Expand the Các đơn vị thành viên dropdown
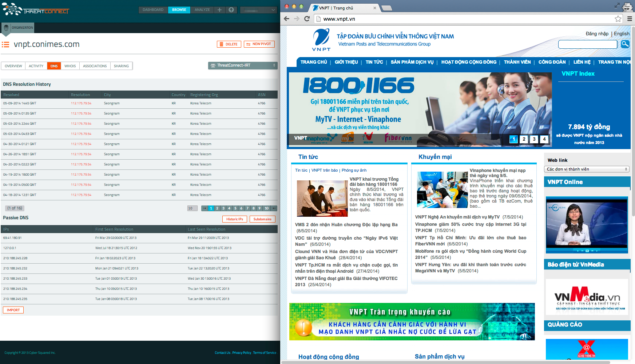The image size is (635, 364). pos(587,169)
